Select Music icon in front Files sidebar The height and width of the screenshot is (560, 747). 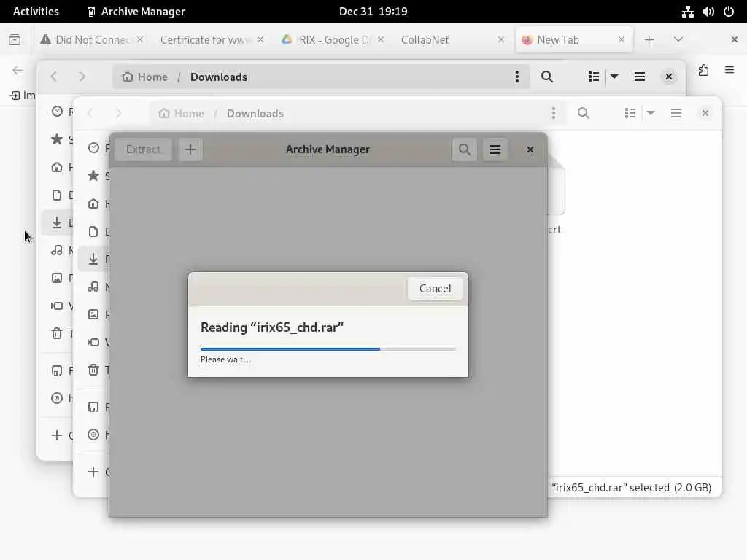pyautogui.click(x=93, y=287)
